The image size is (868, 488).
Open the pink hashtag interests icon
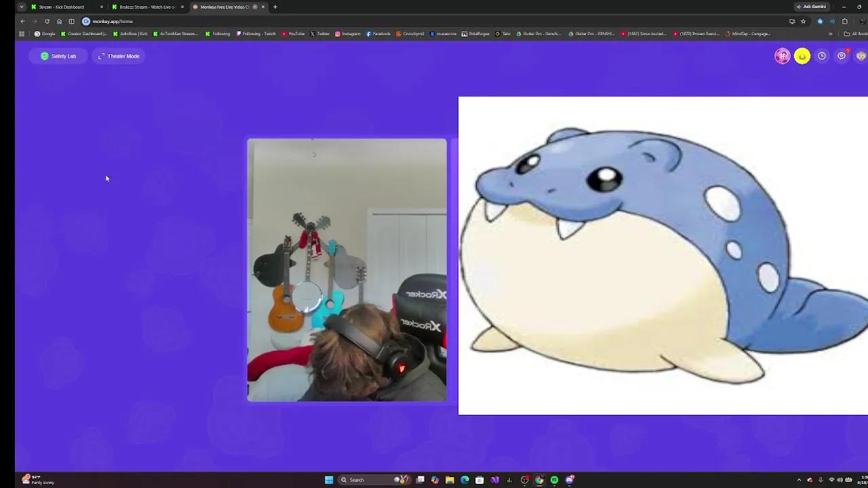pyautogui.click(x=783, y=56)
